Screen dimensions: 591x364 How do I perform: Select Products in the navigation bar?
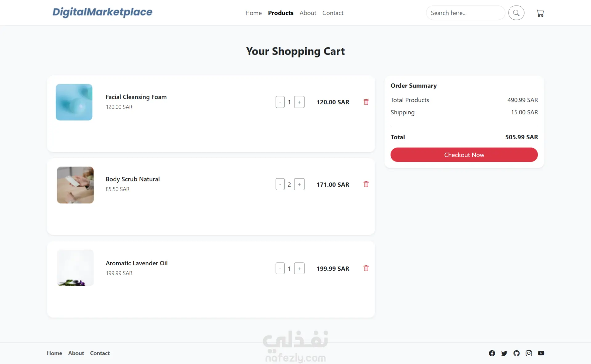280,13
